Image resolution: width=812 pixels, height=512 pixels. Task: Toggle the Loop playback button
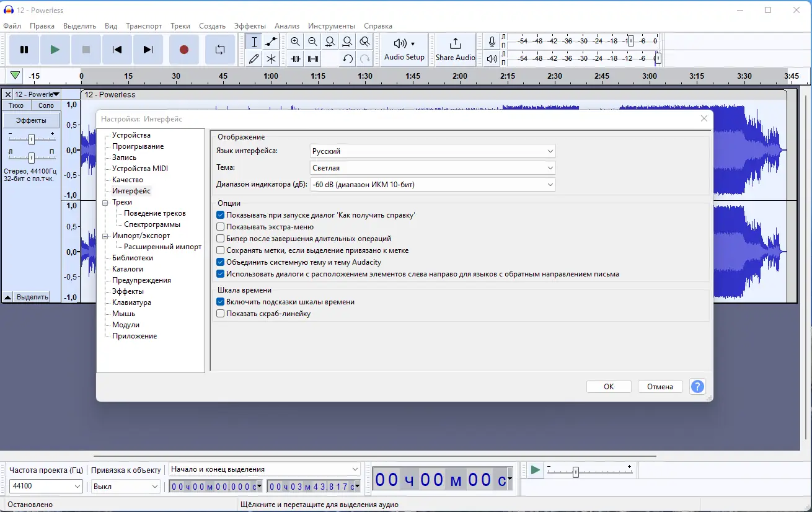click(x=220, y=50)
